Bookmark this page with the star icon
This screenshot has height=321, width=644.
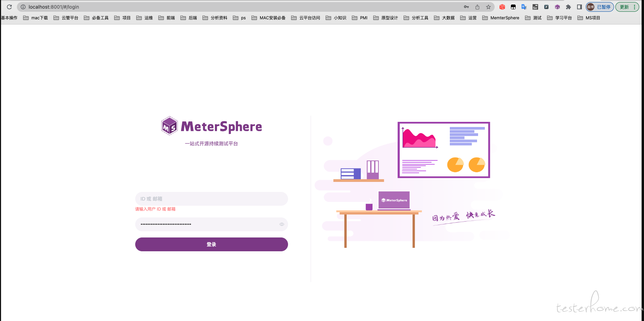point(488,7)
